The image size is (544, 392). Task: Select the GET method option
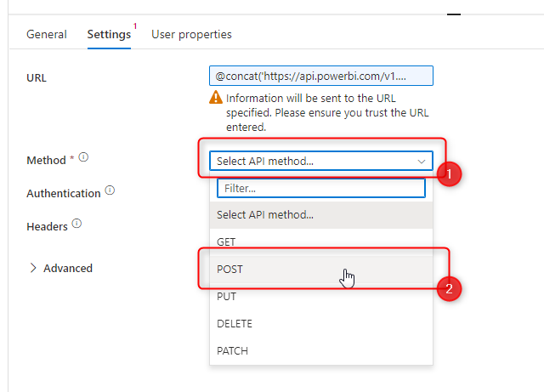(x=321, y=242)
